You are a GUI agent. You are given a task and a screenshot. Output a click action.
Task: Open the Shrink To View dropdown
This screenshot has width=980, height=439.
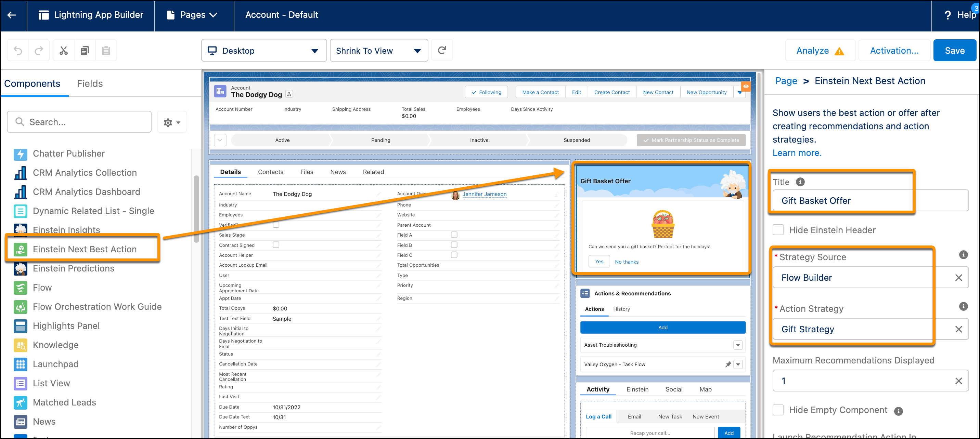click(x=378, y=51)
